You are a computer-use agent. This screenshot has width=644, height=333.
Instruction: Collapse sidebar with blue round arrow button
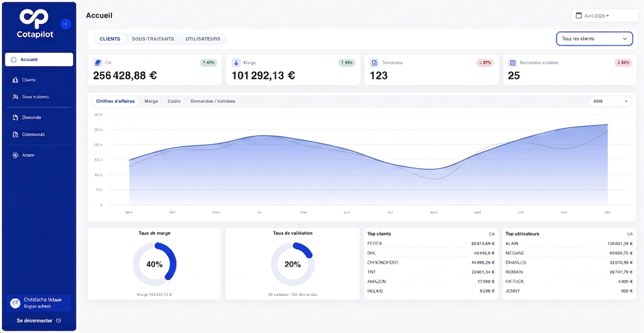[x=66, y=24]
